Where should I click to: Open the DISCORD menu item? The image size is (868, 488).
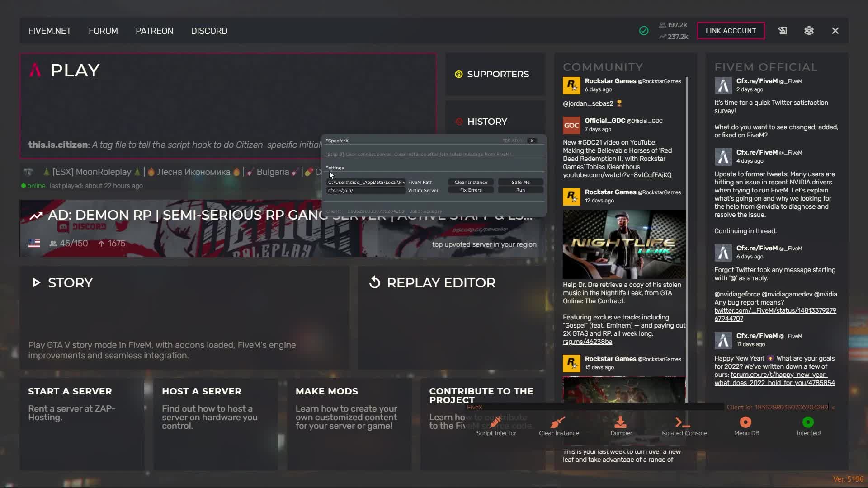pyautogui.click(x=209, y=31)
